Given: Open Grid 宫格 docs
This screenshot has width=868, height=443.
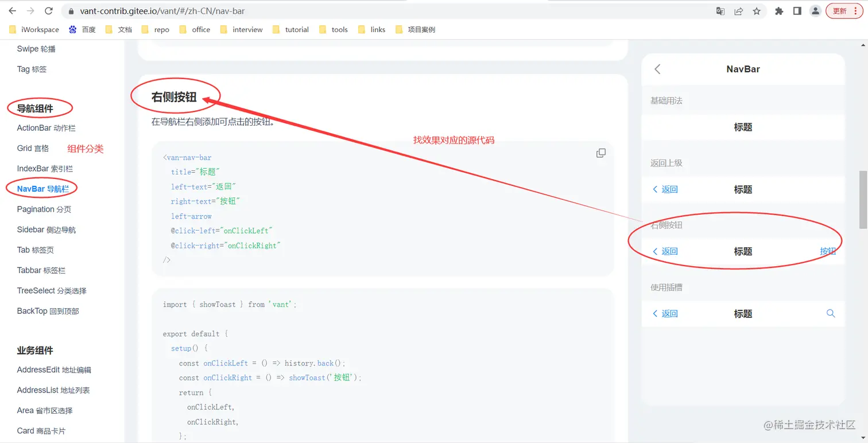Looking at the screenshot, I should (33, 148).
